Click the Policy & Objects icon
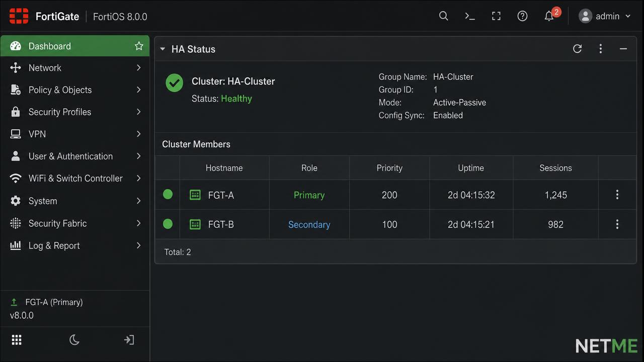This screenshot has width=644, height=362. (x=16, y=90)
